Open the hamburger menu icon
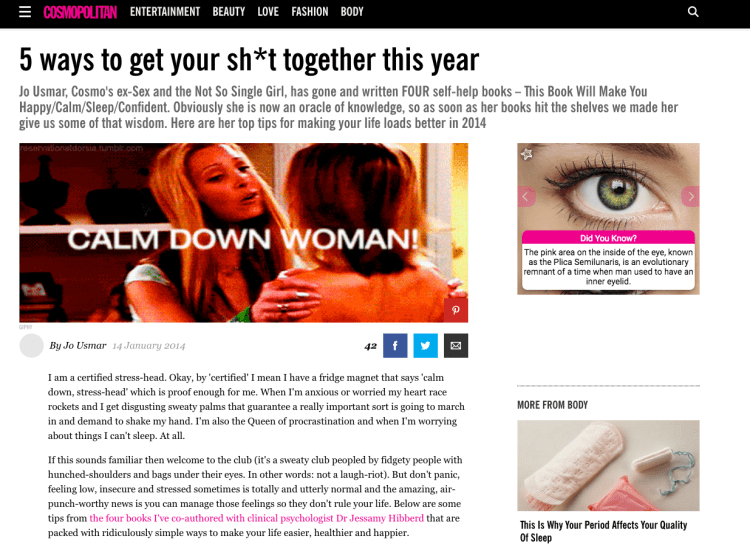This screenshot has width=750, height=553. tap(25, 12)
